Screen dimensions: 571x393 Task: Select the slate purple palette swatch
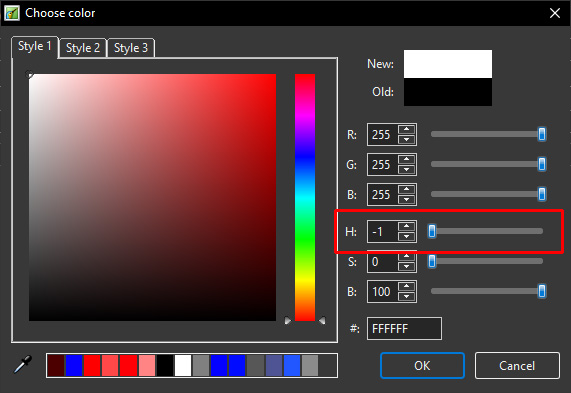274,365
